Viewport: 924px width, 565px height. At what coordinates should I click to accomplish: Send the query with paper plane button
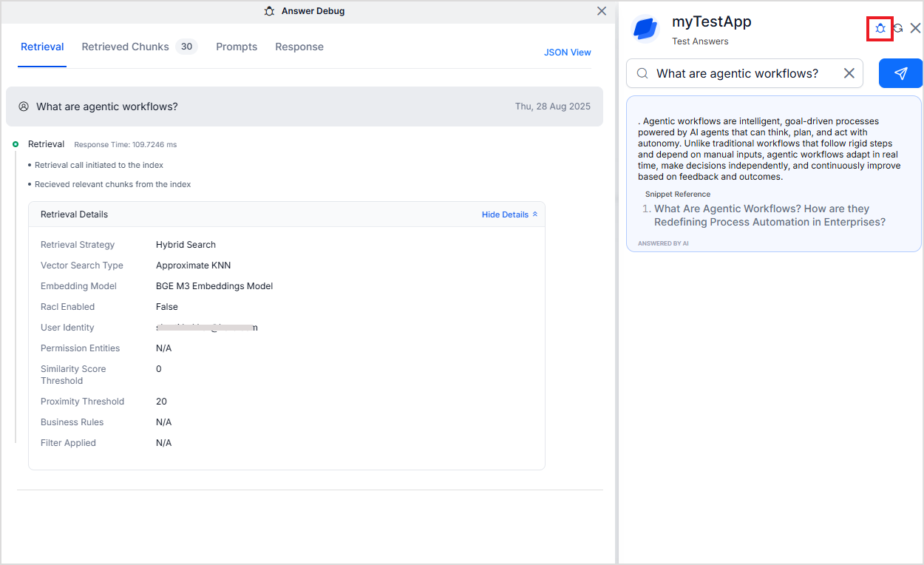tap(900, 73)
